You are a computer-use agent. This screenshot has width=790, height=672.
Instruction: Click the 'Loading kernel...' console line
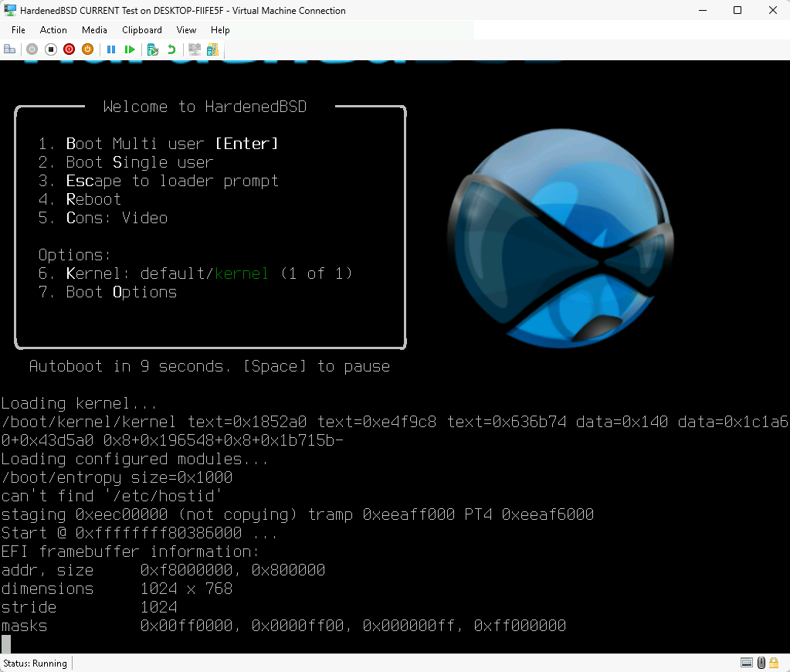tap(79, 404)
